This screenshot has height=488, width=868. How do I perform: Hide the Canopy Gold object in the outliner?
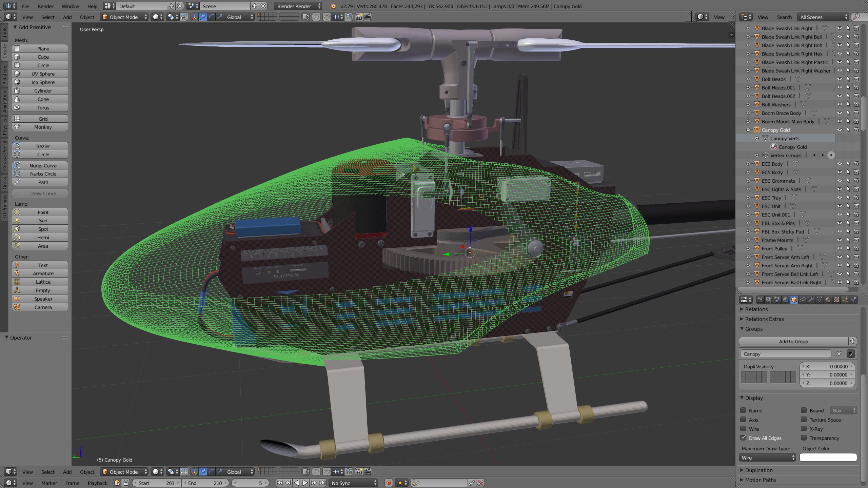pyautogui.click(x=840, y=130)
